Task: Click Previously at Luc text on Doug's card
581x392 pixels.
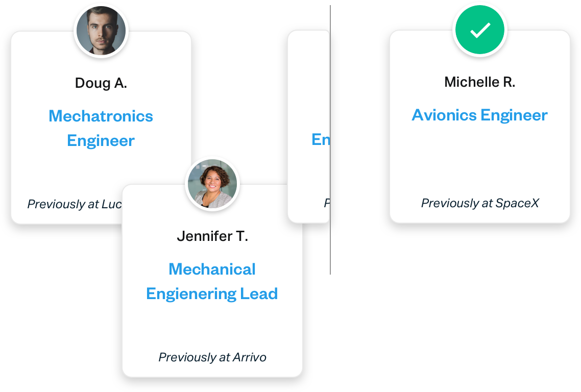Action: (x=75, y=204)
